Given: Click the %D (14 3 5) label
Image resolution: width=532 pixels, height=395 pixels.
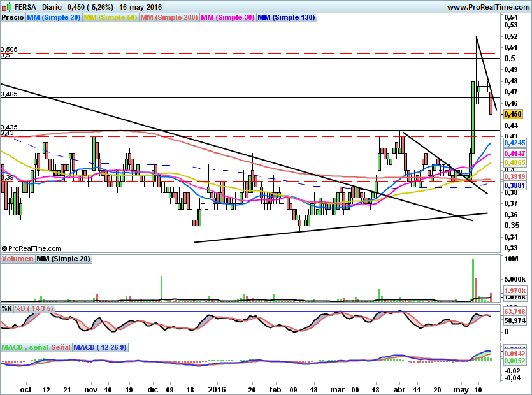Looking at the screenshot, I should tap(34, 308).
